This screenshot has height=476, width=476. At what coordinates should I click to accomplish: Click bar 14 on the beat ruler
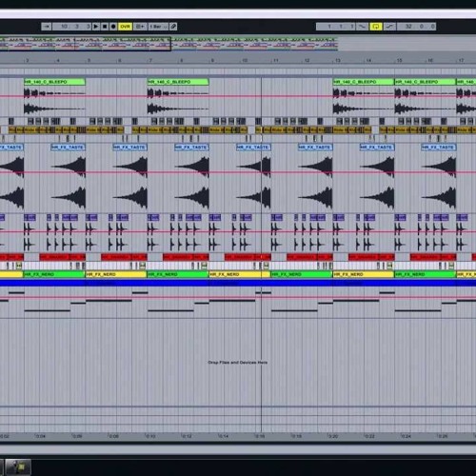[368, 60]
